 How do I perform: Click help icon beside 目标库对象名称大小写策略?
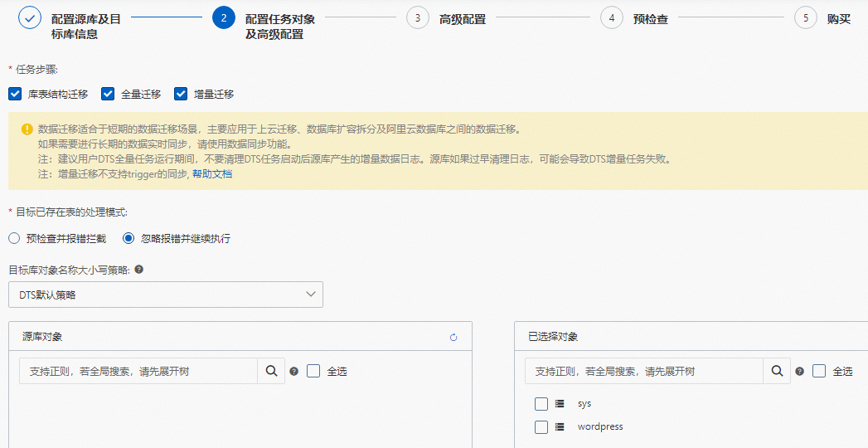pyautogui.click(x=139, y=270)
